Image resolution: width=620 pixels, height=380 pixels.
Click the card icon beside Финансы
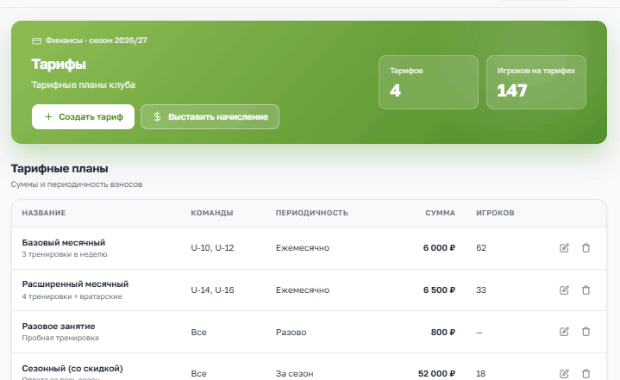[36, 41]
